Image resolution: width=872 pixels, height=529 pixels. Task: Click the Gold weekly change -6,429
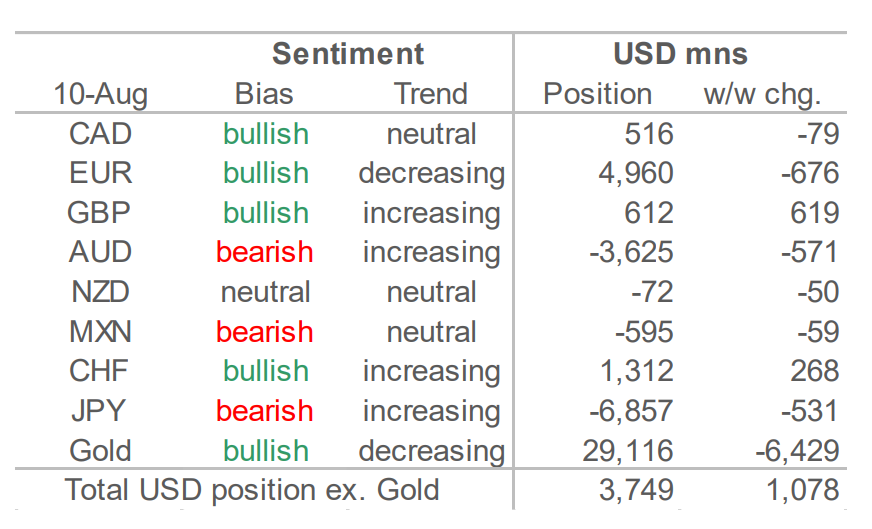click(797, 451)
